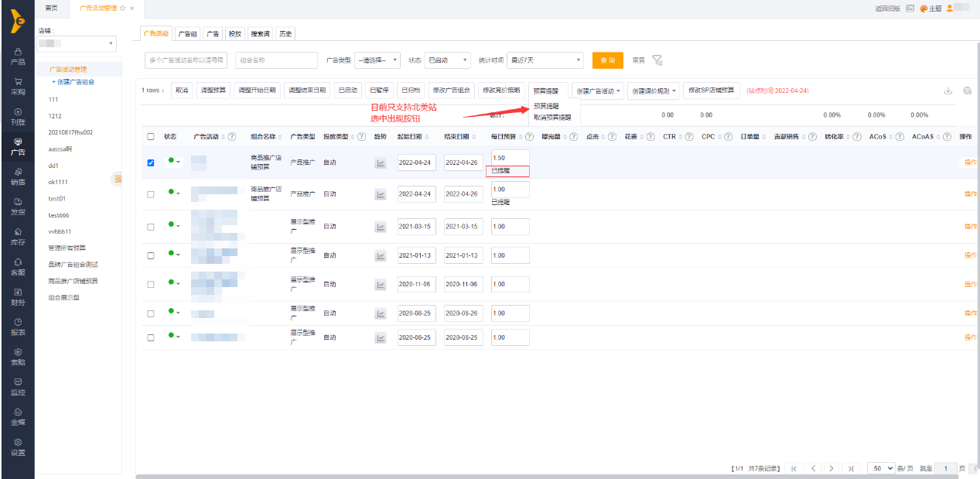Open the 销售 sales sidebar section
Screen dimensions: 980x479
point(17,176)
